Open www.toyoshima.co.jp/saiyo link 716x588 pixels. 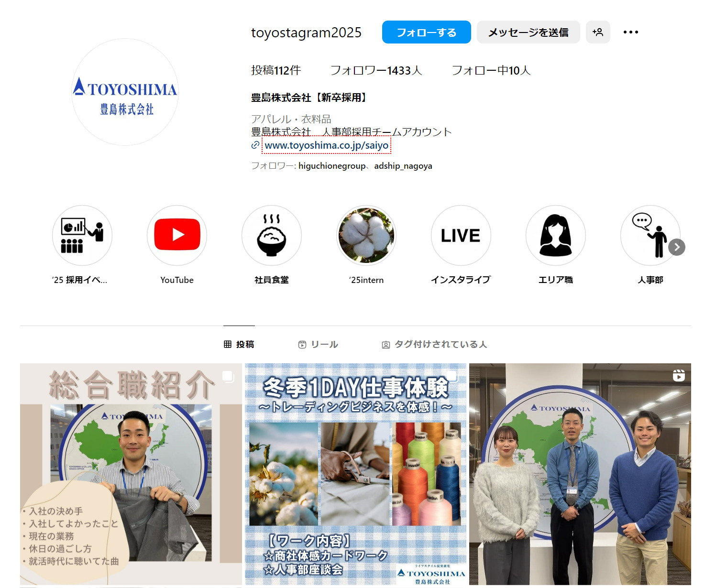(326, 145)
